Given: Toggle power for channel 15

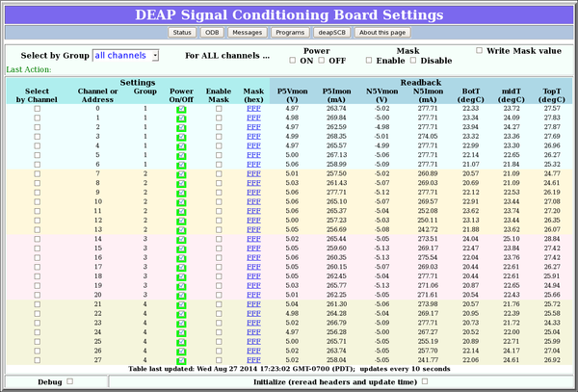Looking at the screenshot, I should pos(181,249).
